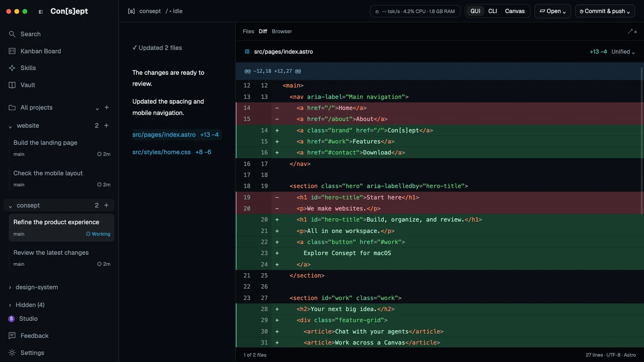Click the Vault book icon
This screenshot has height=362, width=644.
12,85
